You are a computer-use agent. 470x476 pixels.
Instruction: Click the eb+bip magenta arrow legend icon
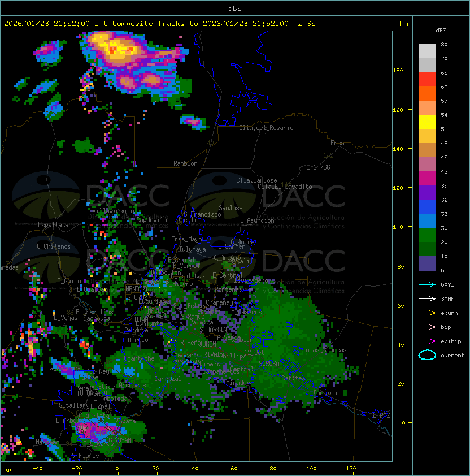427,341
